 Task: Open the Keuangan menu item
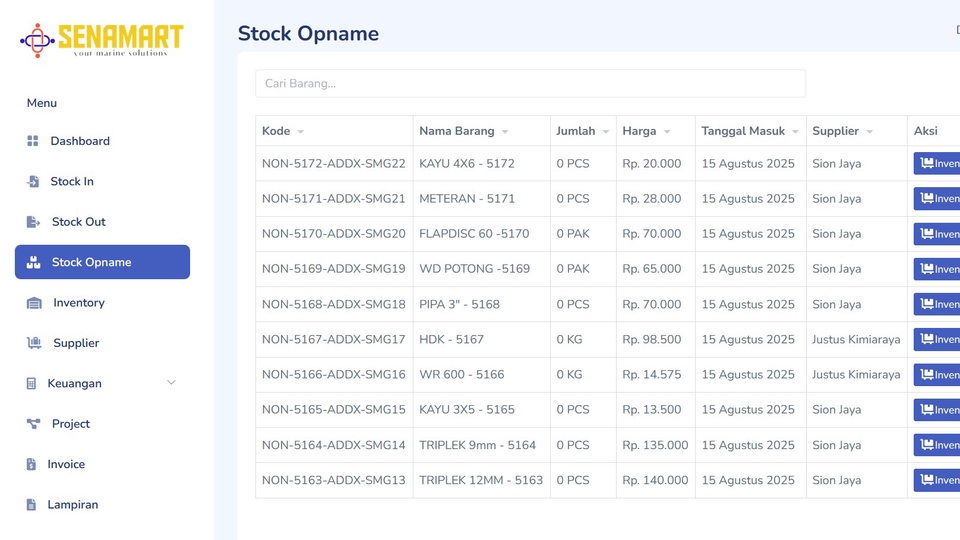click(x=75, y=384)
